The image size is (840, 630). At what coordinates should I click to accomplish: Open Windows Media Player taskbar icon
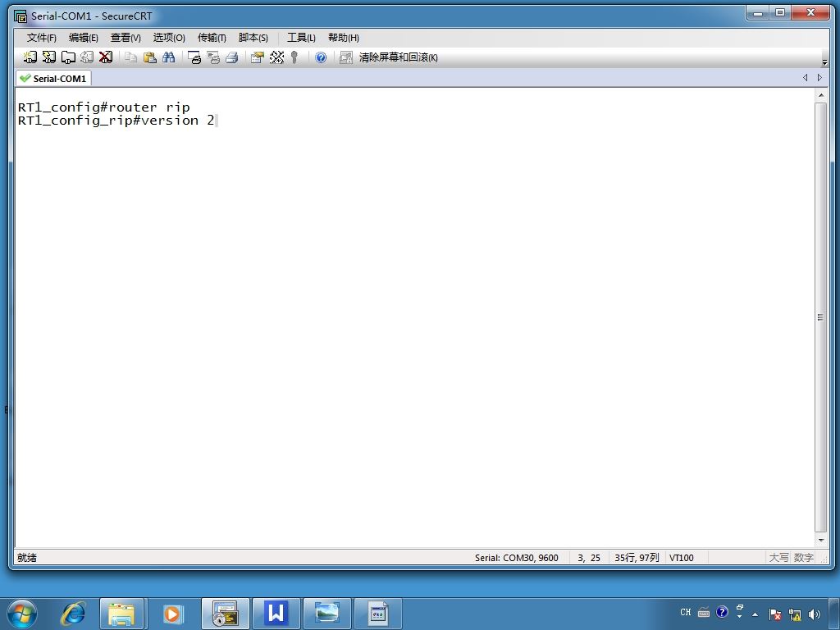[172, 614]
